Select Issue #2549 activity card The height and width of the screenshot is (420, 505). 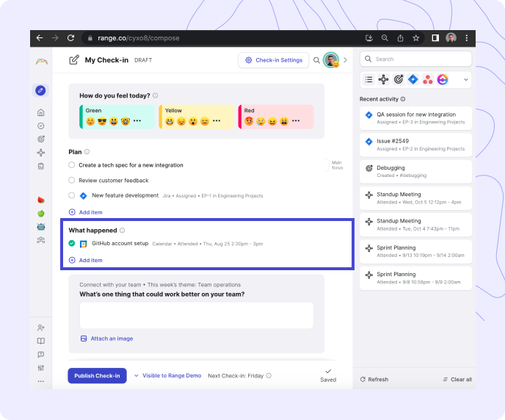415,145
